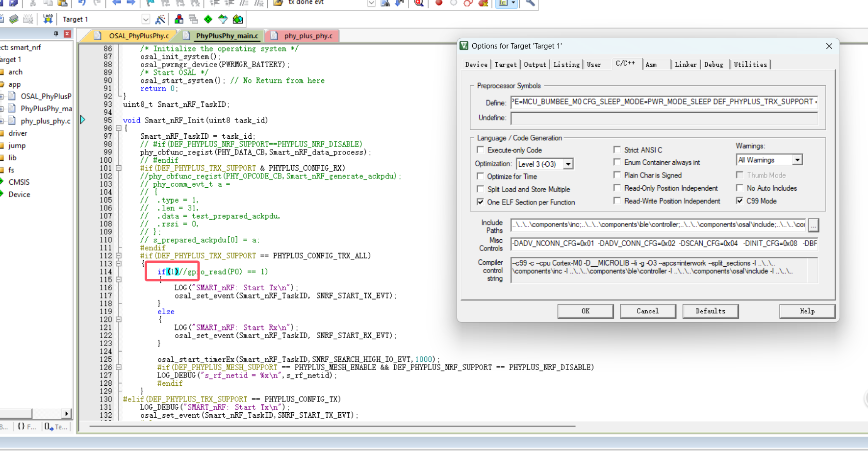Viewport: 868px width, 451px height.
Task: Open Manage Project Items blocks icon
Action: pos(179,19)
